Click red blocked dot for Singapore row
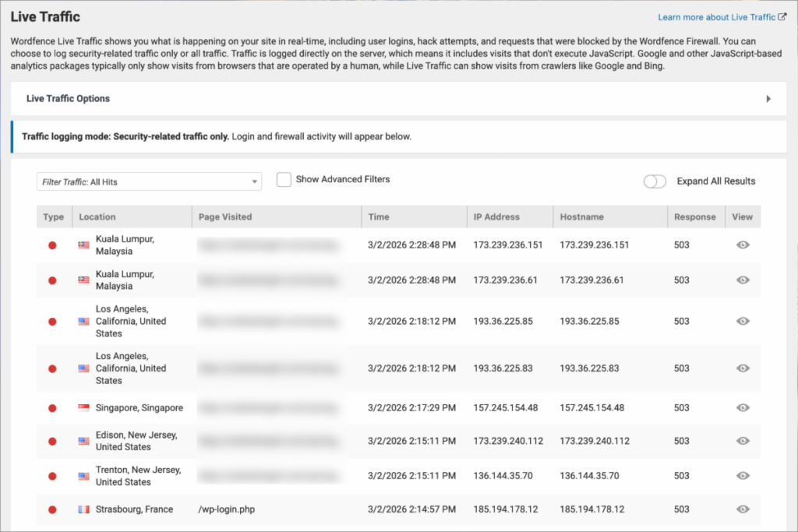Image resolution: width=798 pixels, height=532 pixels. [53, 407]
